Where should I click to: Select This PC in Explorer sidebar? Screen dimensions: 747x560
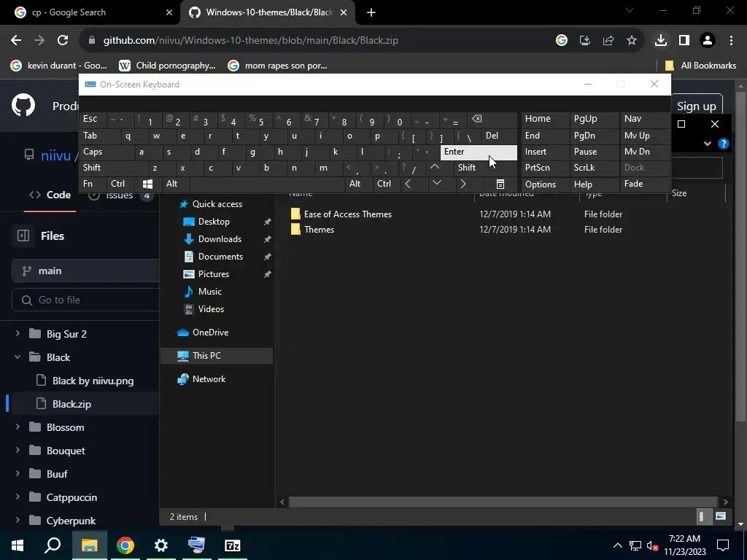[216, 356]
